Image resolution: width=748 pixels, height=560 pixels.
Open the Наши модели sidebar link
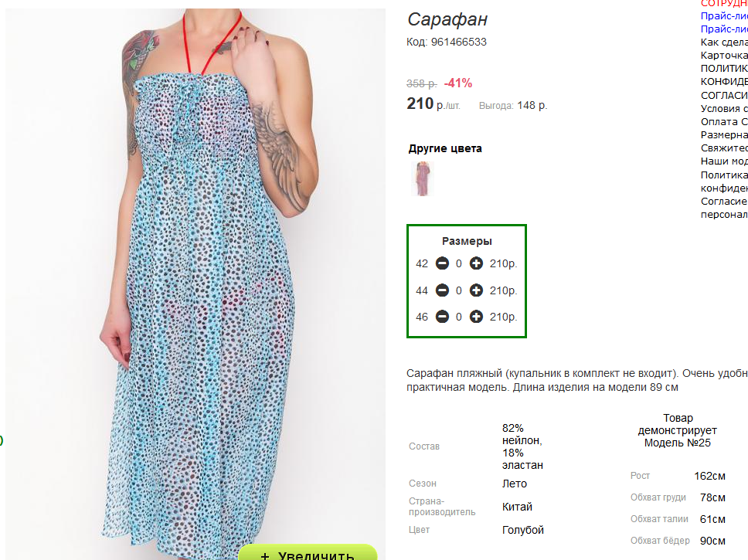pyautogui.click(x=724, y=161)
